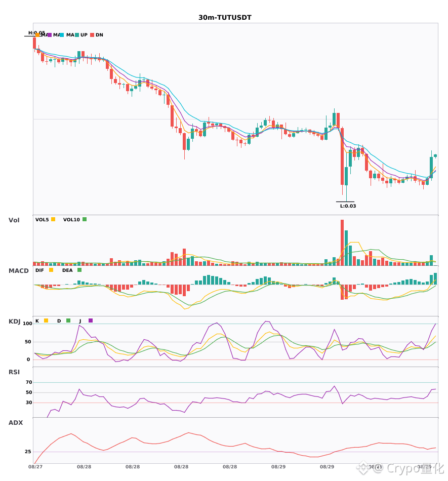
Task: Click the cyan MA legend swatch
Action: point(62,35)
